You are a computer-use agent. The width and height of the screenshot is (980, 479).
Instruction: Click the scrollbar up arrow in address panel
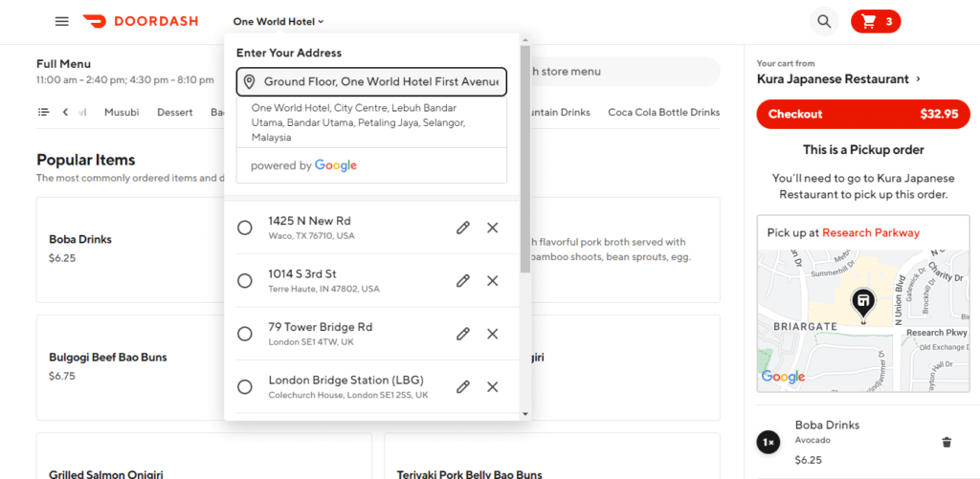[x=525, y=38]
